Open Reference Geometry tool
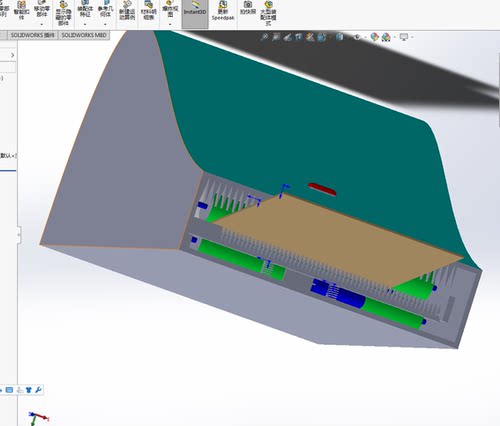The height and width of the screenshot is (426, 500). tap(105, 9)
